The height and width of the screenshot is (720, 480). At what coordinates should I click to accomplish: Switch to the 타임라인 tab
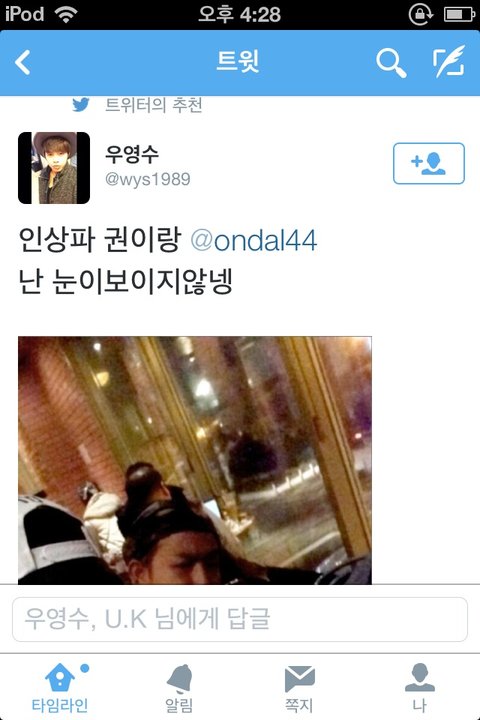(60, 687)
